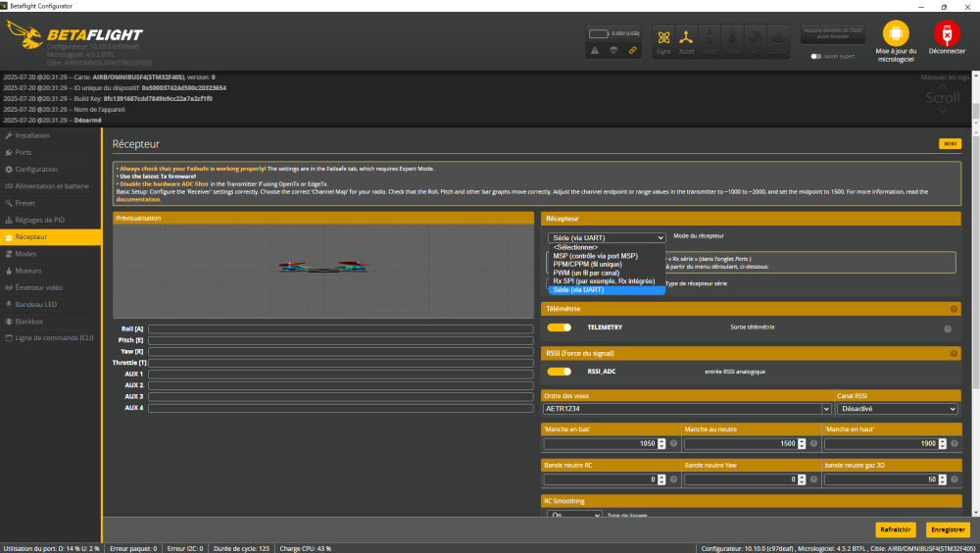Turn off the RSSI_ADC switch

(559, 372)
